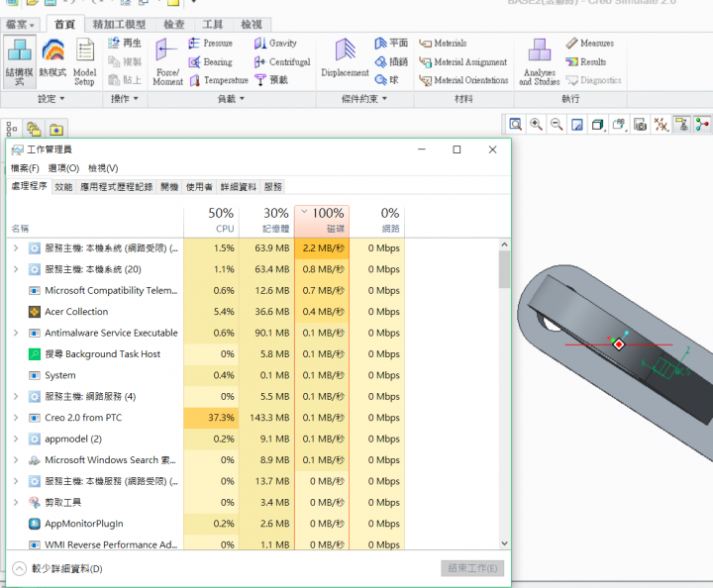
Task: Click the refit view magnifier icon
Action: (x=515, y=124)
